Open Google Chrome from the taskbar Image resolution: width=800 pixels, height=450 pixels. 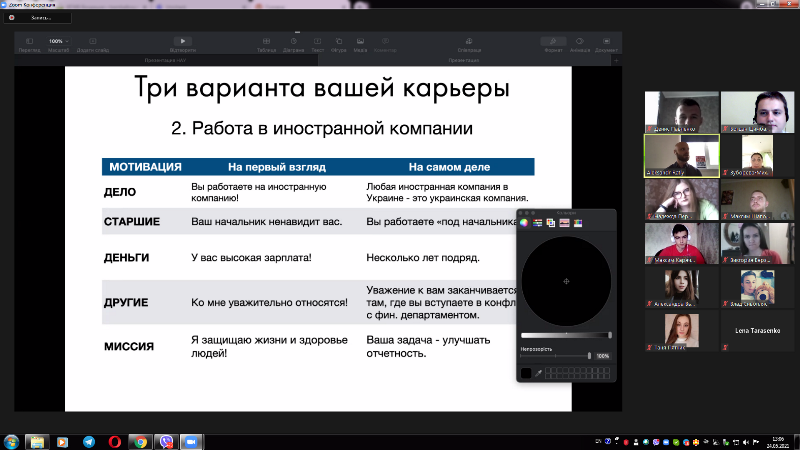140,442
